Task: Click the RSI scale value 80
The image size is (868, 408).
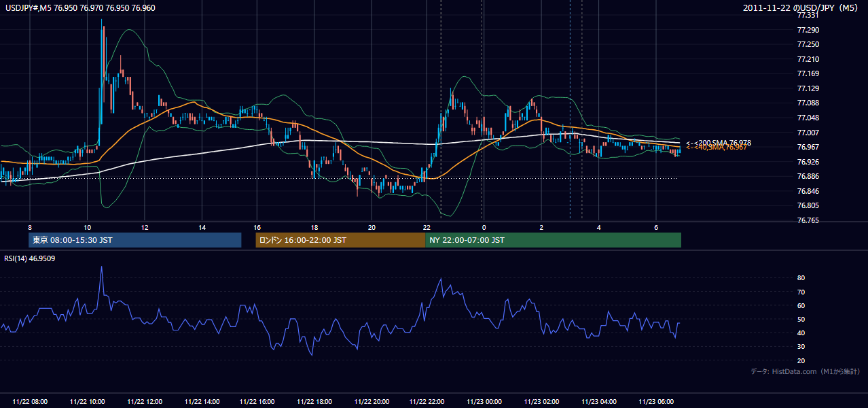Action: click(x=801, y=278)
